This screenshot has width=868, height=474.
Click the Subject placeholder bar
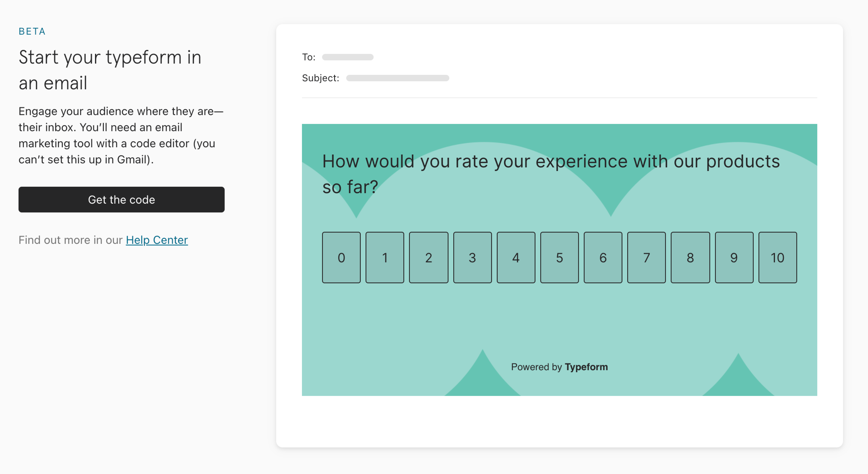point(398,78)
